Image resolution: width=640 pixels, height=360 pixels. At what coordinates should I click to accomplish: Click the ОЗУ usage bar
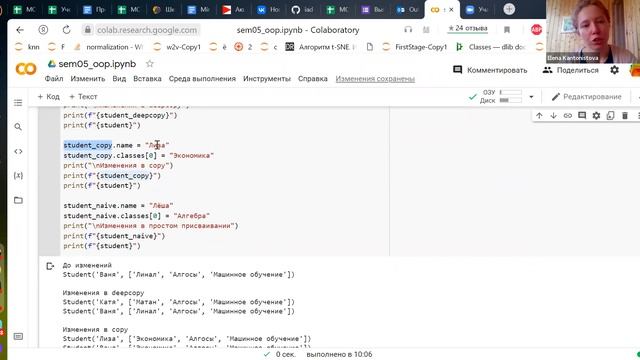pyautogui.click(x=511, y=92)
